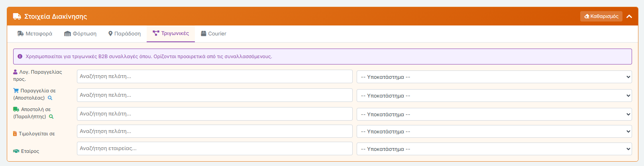
Task: Click the info icon in the purple notice
Action: (x=20, y=57)
